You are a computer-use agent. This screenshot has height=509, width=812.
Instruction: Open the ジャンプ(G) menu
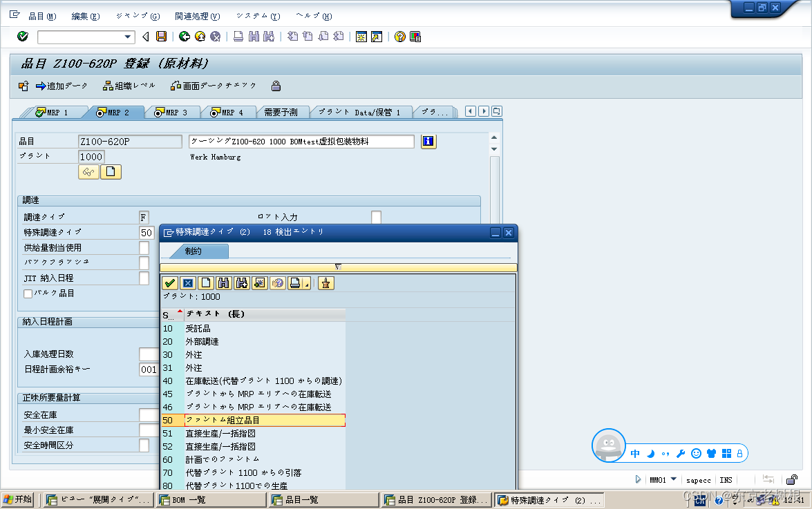pyautogui.click(x=138, y=16)
